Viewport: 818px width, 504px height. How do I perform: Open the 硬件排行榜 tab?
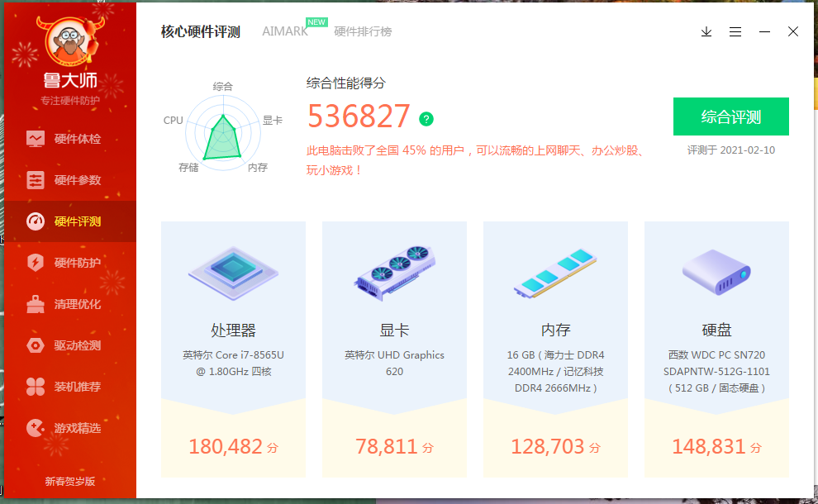[x=363, y=32]
